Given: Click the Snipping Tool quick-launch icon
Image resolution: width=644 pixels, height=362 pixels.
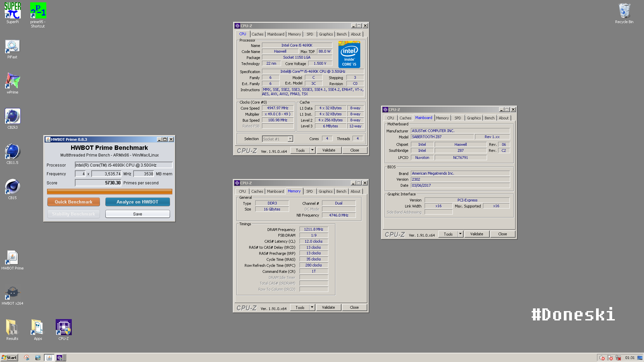Looking at the screenshot, I should 26,358.
